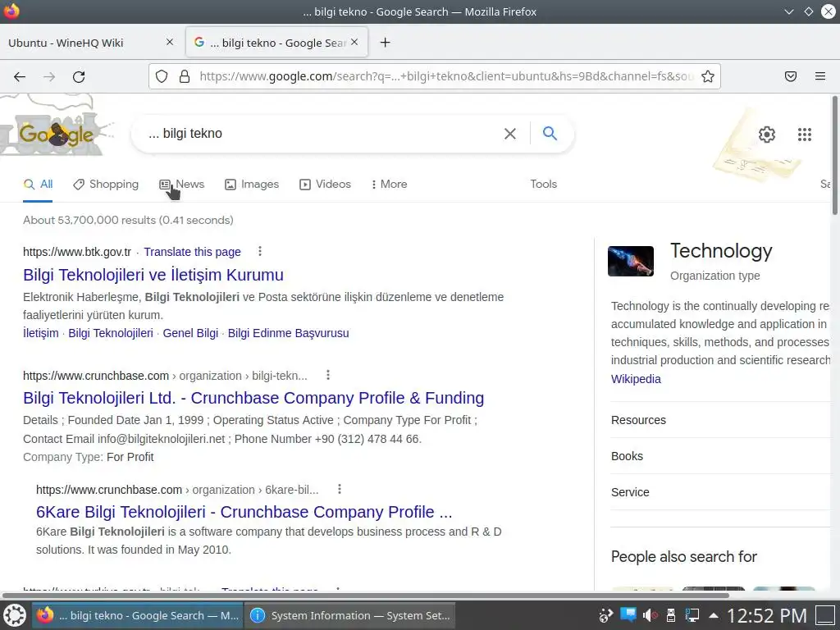Click the vertical page scrollbar

click(x=834, y=155)
